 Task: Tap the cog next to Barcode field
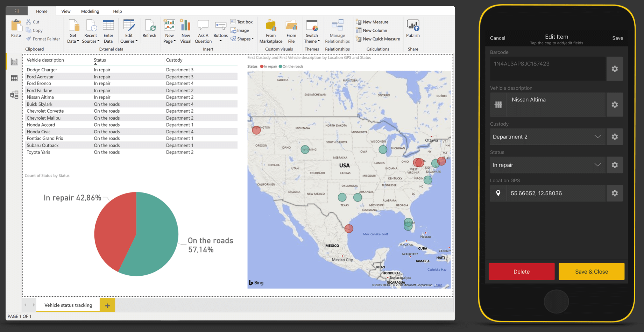click(x=615, y=69)
